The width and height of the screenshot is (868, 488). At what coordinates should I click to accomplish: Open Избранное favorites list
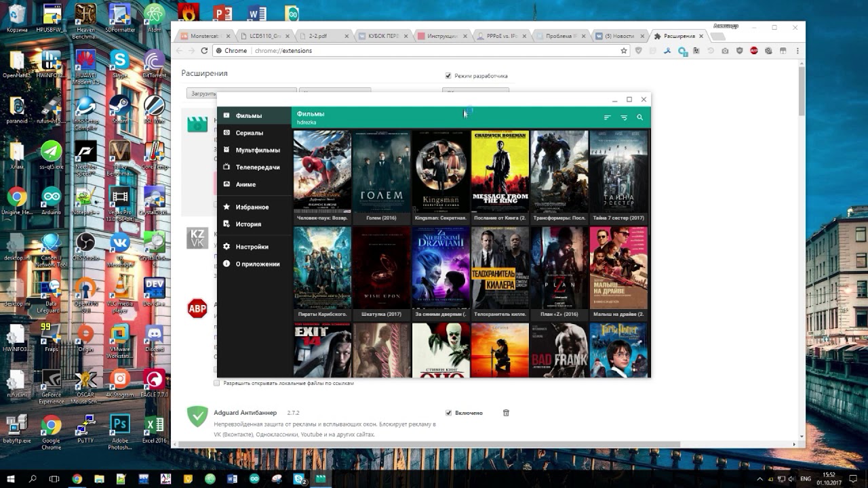point(254,207)
